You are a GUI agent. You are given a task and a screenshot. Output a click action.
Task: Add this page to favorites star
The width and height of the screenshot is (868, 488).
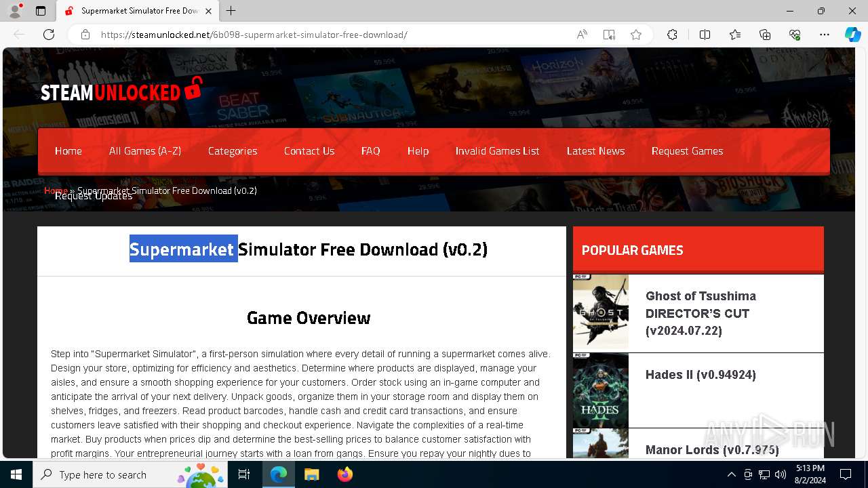click(636, 35)
